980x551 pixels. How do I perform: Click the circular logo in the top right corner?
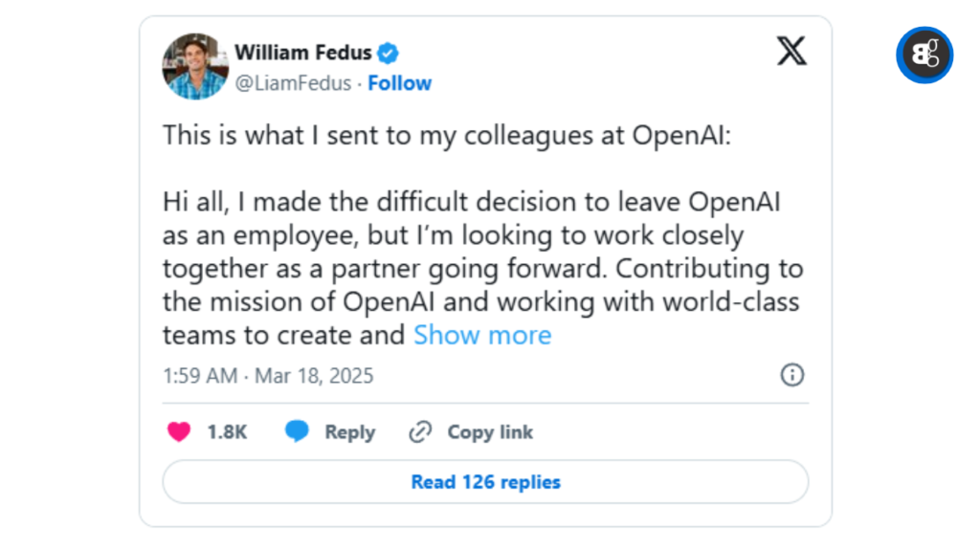click(924, 55)
